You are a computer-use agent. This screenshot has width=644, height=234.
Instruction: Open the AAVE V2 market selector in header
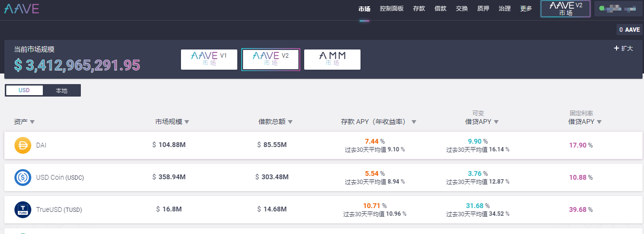click(566, 9)
